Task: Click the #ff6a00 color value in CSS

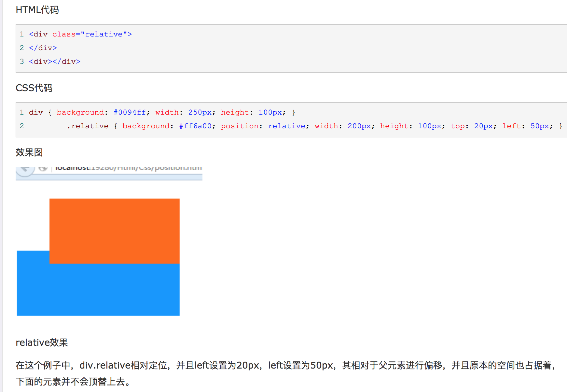Action: [x=195, y=126]
